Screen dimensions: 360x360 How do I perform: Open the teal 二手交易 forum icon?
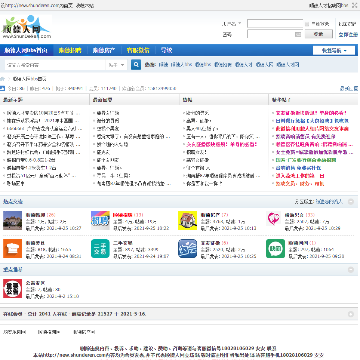100,248
